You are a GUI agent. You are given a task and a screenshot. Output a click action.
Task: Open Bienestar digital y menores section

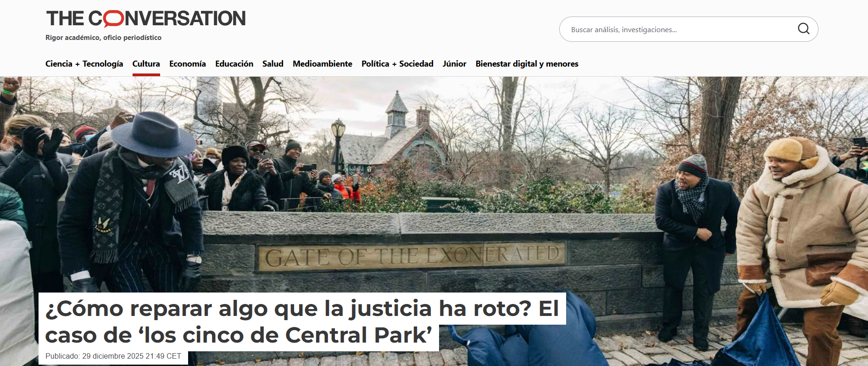pyautogui.click(x=527, y=64)
